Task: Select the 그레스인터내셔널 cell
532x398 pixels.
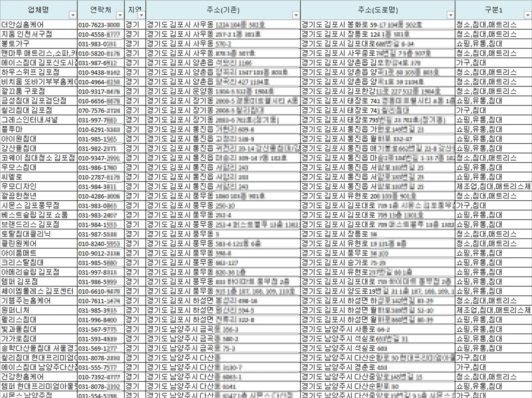Action: point(39,120)
